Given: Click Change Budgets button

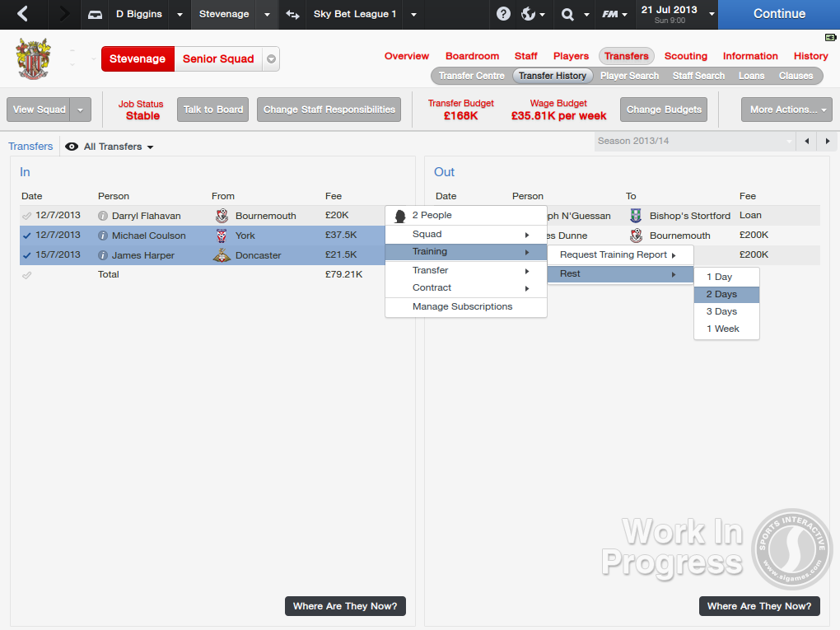Looking at the screenshot, I should pos(664,110).
